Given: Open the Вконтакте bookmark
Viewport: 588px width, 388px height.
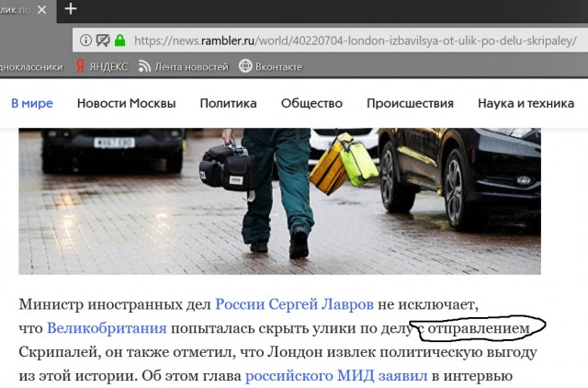Looking at the screenshot, I should coord(278,67).
